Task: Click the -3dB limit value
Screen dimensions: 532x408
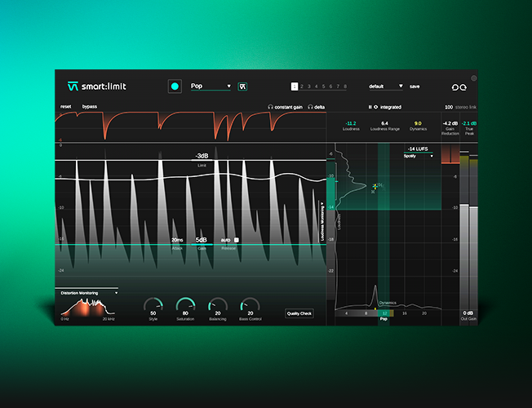Action: click(x=202, y=156)
